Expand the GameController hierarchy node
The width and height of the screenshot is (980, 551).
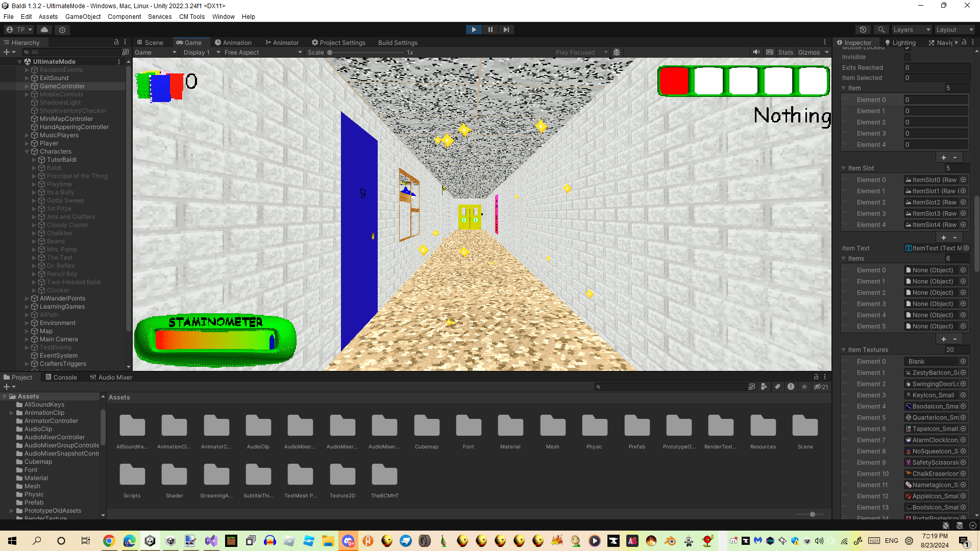pyautogui.click(x=27, y=86)
